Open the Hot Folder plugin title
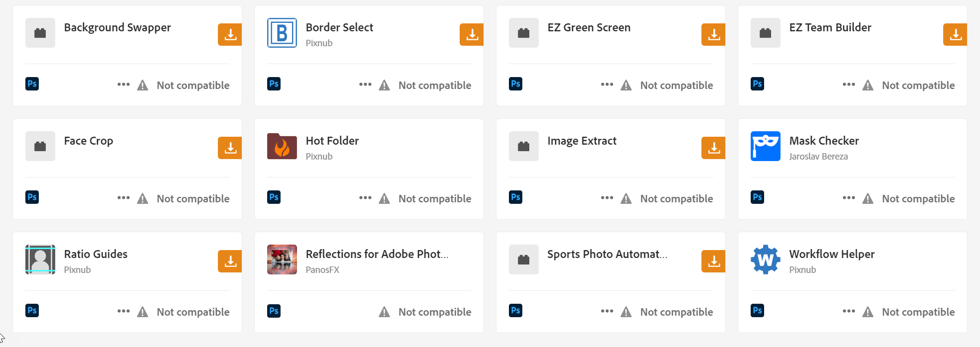Screen dimensions: 980x347 332,141
